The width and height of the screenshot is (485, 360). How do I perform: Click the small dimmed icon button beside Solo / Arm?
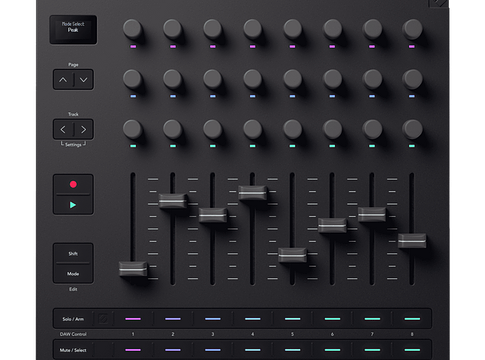tap(103, 319)
